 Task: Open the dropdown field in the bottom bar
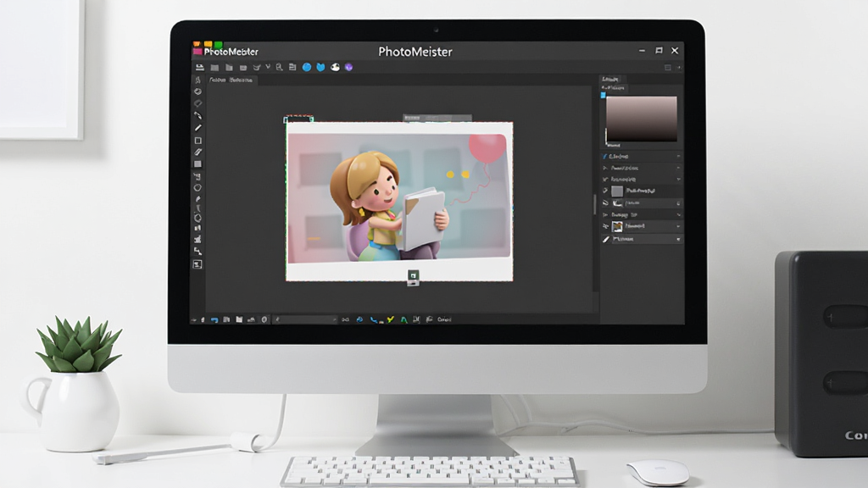(x=305, y=319)
